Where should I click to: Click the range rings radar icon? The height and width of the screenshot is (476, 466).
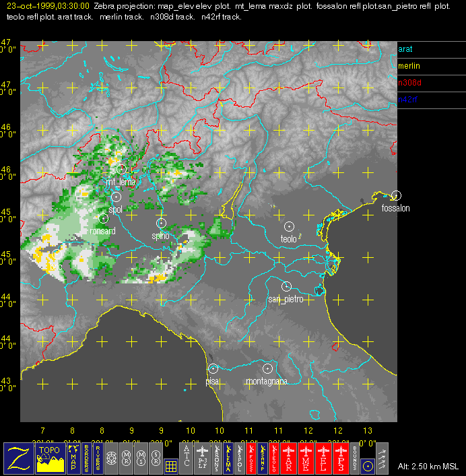click(112, 458)
